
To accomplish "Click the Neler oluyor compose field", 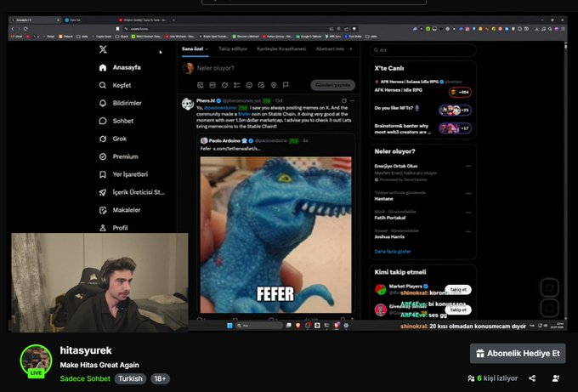I will point(216,68).
